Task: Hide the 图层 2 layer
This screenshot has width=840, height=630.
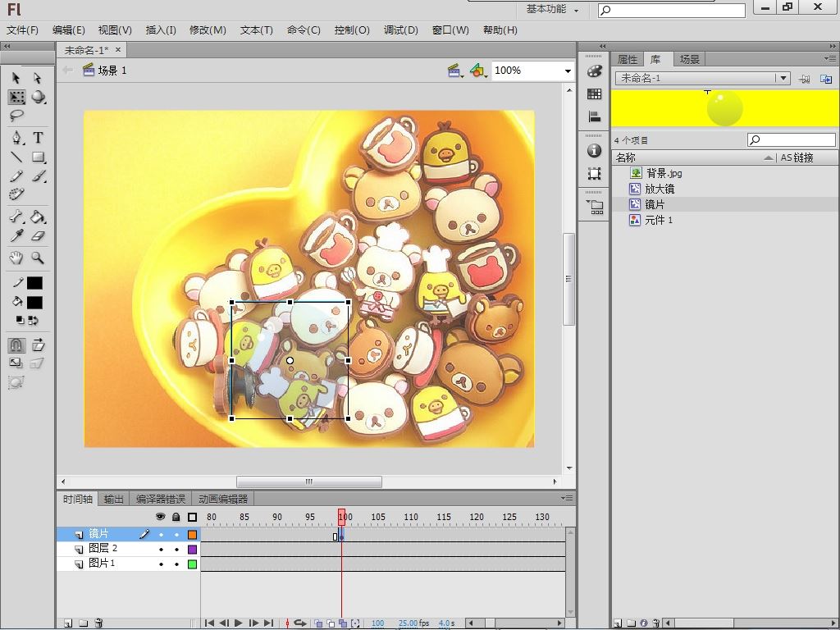Action: (161, 549)
